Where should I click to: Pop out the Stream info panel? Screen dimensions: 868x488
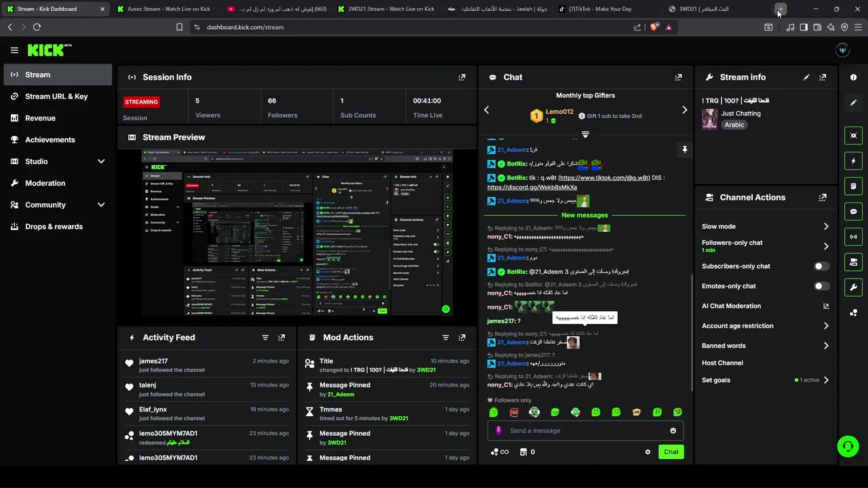tap(823, 77)
